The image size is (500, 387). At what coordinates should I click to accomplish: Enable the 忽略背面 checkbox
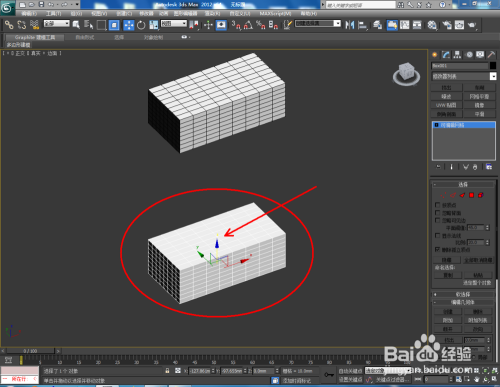tap(438, 213)
